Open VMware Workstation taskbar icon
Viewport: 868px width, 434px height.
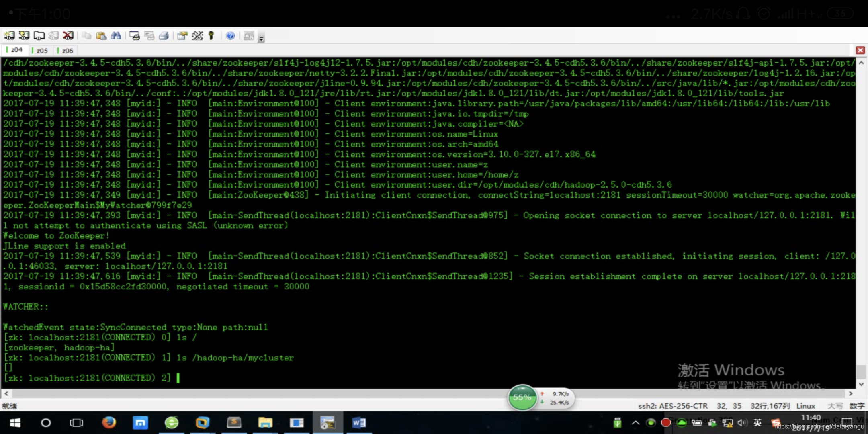point(203,423)
